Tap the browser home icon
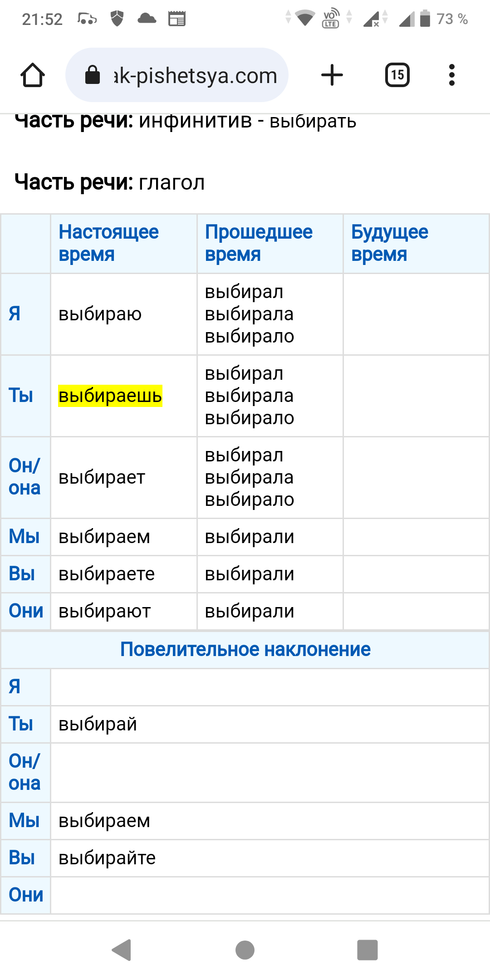The height and width of the screenshot is (980, 490). point(33,75)
